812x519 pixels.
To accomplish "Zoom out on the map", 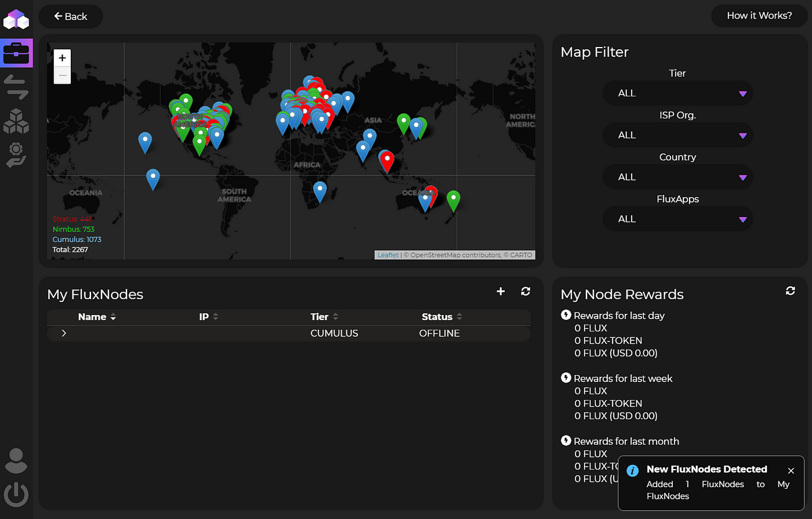I will coord(62,75).
